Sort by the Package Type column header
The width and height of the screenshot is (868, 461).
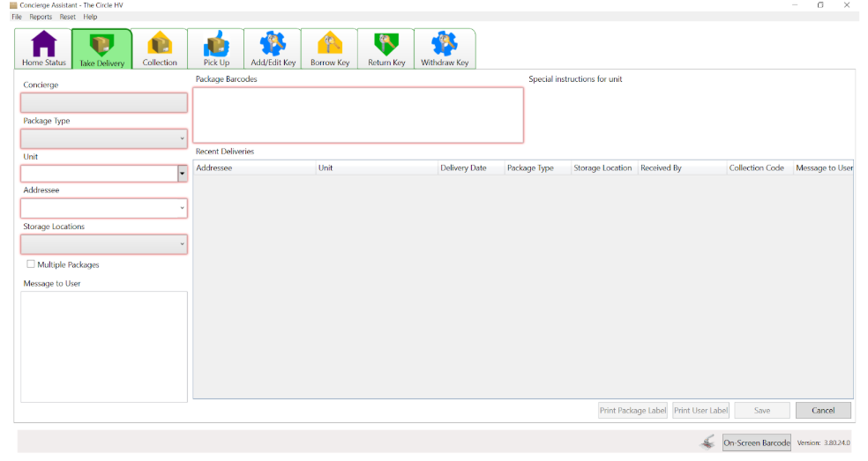click(537, 167)
